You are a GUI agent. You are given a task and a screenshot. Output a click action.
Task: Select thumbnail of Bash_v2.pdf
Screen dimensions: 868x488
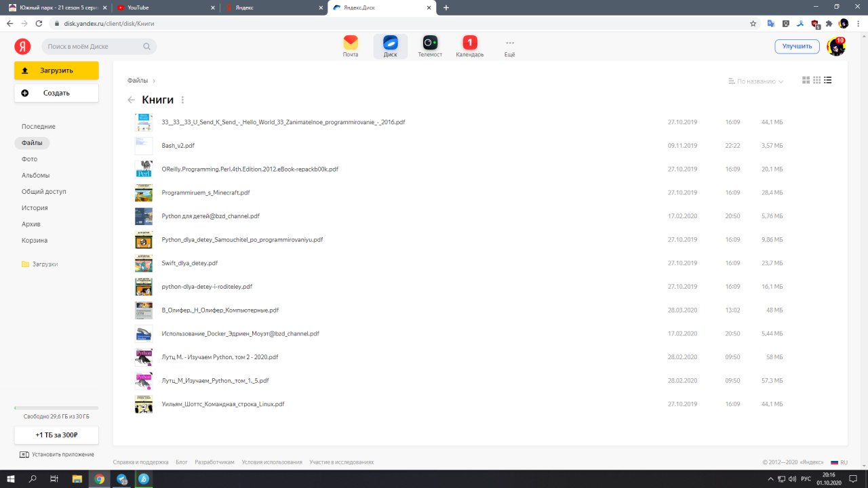[x=144, y=146]
